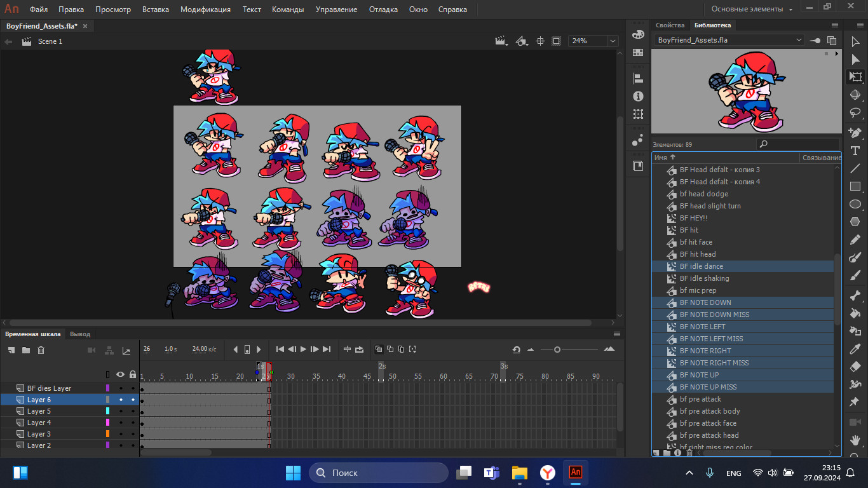Lock the BF dies Layer
This screenshot has width=868, height=488.
click(132, 388)
